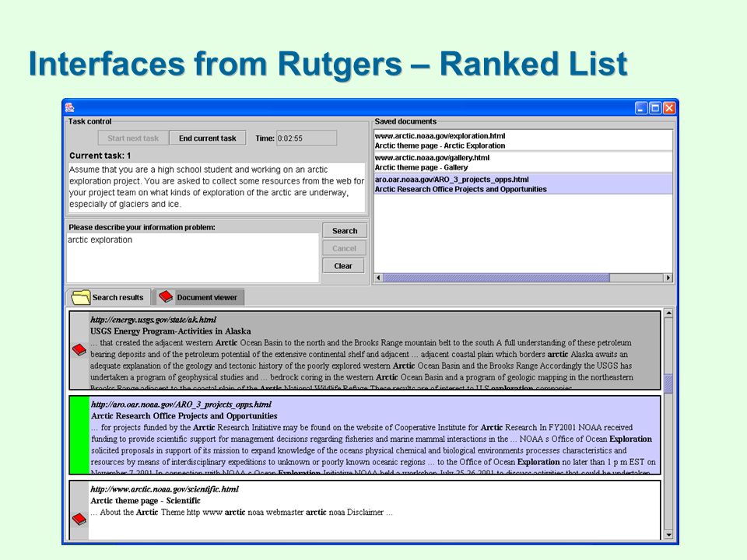
Task: Select saved document www.arctic.noaa.gov/gallery.html
Action: coord(523,163)
